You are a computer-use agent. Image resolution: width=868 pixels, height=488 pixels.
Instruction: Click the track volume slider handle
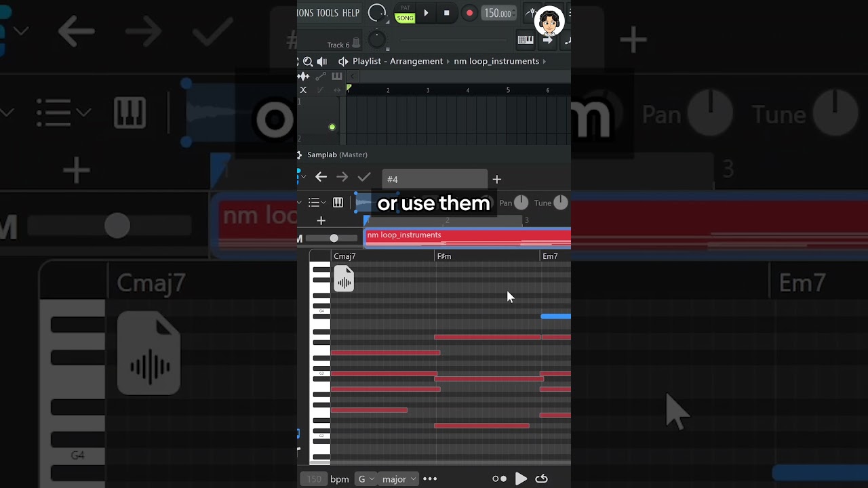click(334, 238)
